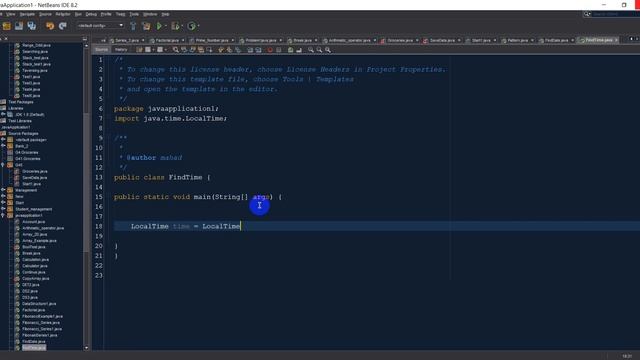This screenshot has height=360, width=640.
Task: Open the Profile Project dropdown arrow
Action: (x=198, y=26)
